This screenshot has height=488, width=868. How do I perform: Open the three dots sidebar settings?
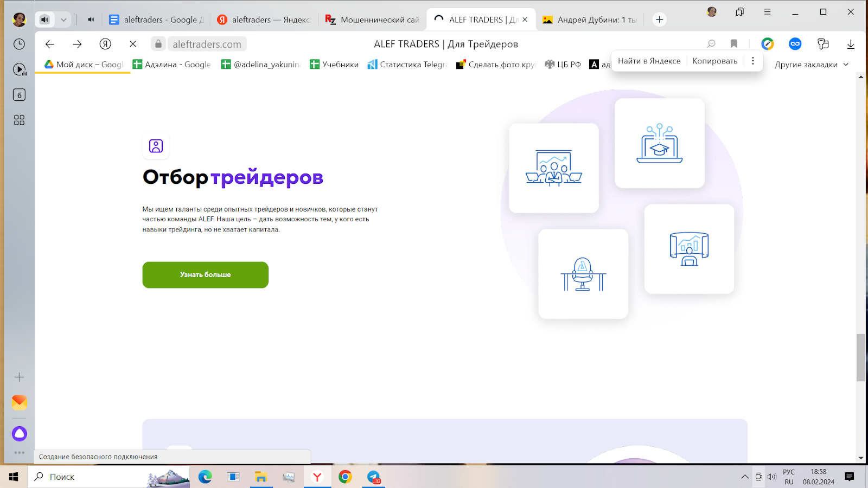20,452
